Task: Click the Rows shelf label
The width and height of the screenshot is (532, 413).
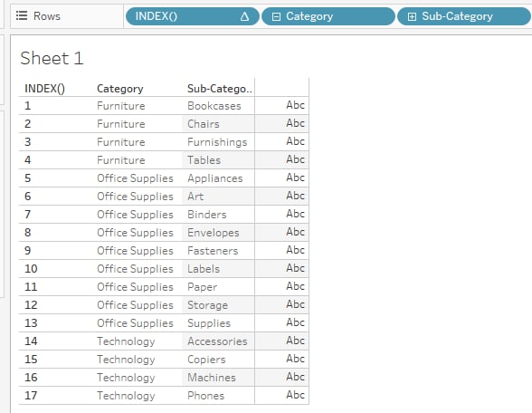Action: click(47, 16)
